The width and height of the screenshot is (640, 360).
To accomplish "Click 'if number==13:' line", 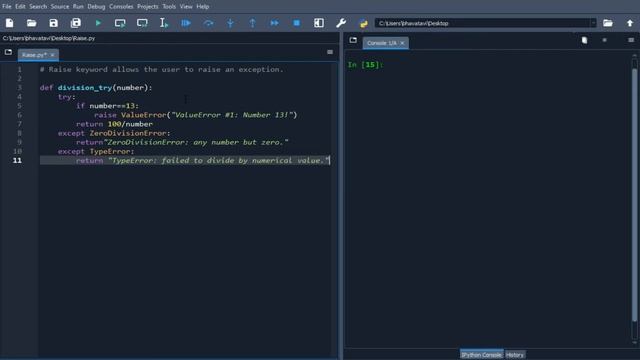I will [107, 106].
